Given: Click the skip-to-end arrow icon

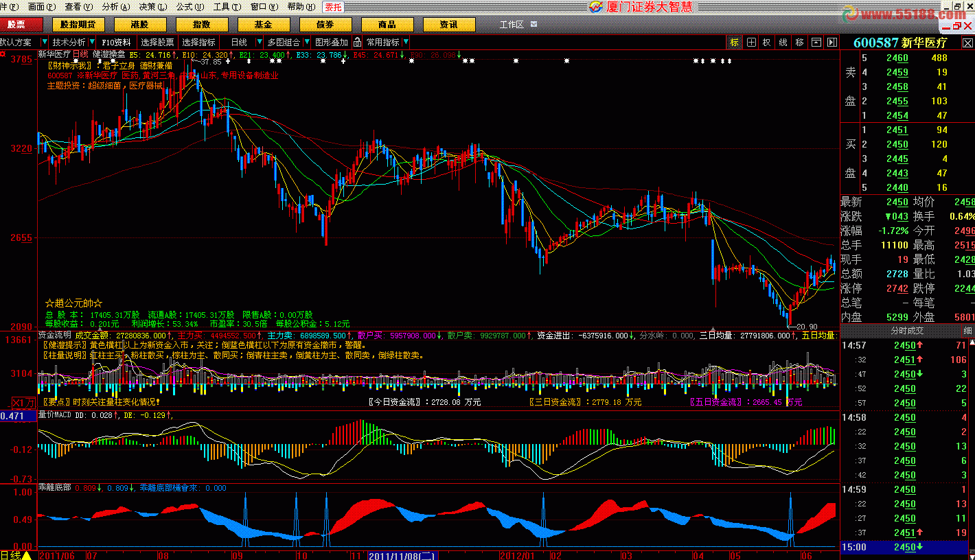Looking at the screenshot, I should tap(831, 43).
